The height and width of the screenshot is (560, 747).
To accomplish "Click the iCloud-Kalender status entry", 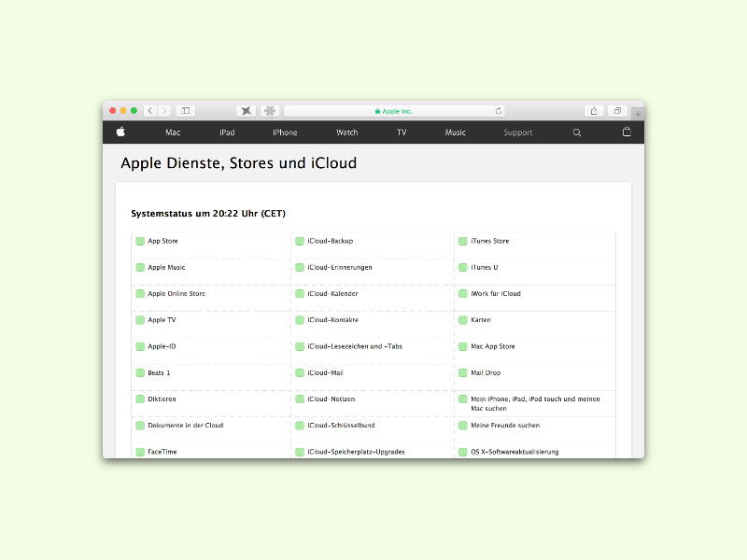I will pyautogui.click(x=332, y=294).
